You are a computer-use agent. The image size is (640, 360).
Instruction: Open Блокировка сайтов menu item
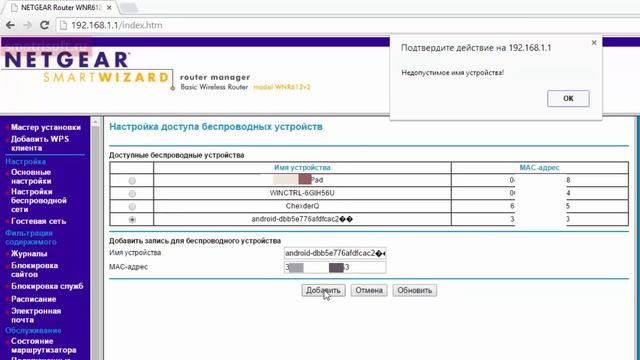(34, 270)
